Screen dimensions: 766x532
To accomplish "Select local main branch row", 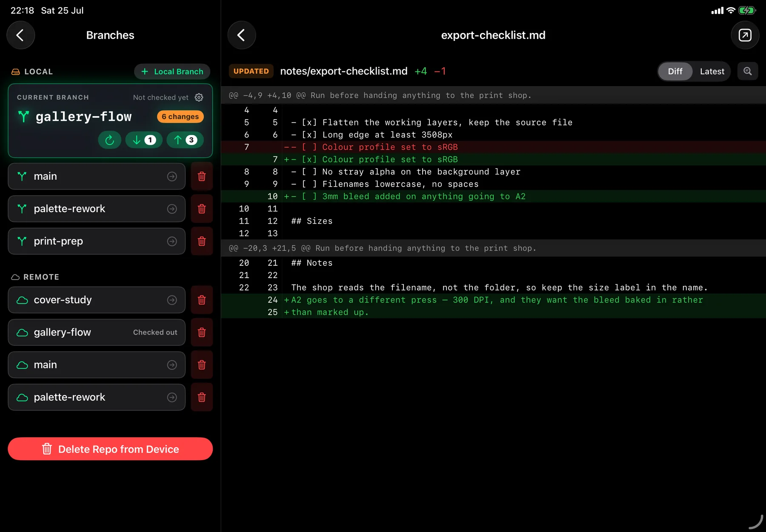I will point(97,176).
